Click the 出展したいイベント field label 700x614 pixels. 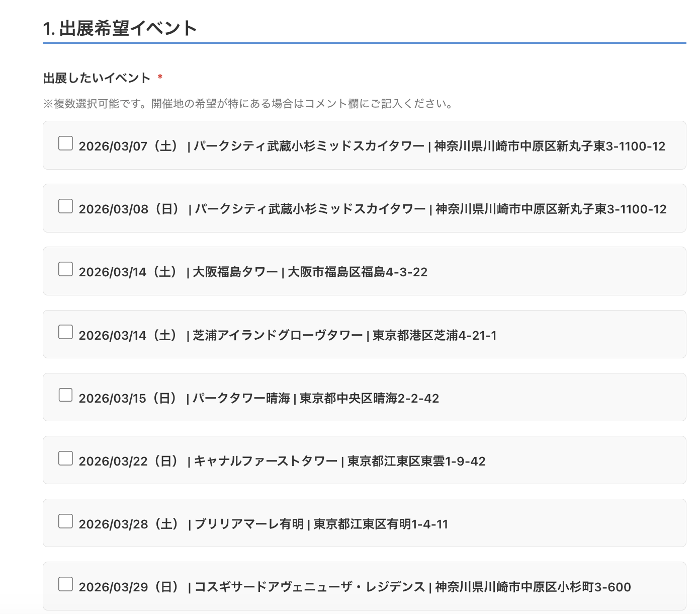coord(97,78)
